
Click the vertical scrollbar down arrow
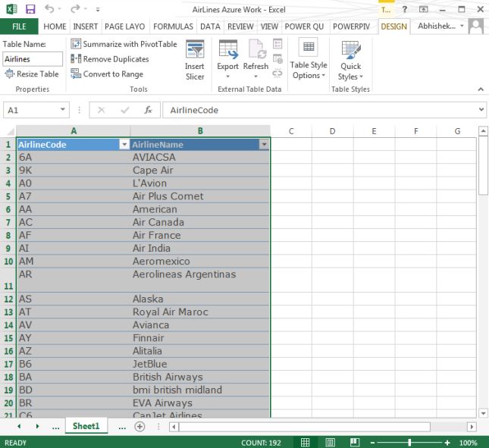click(483, 413)
